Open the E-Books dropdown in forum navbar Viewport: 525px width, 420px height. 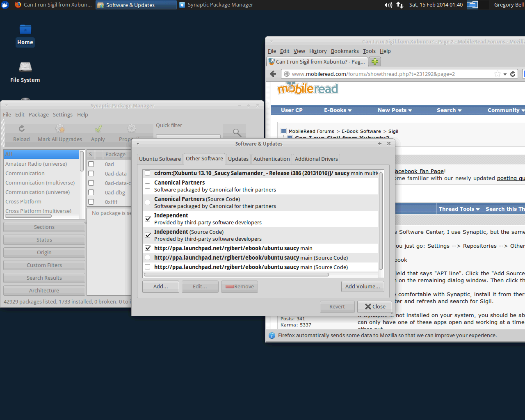click(x=338, y=110)
